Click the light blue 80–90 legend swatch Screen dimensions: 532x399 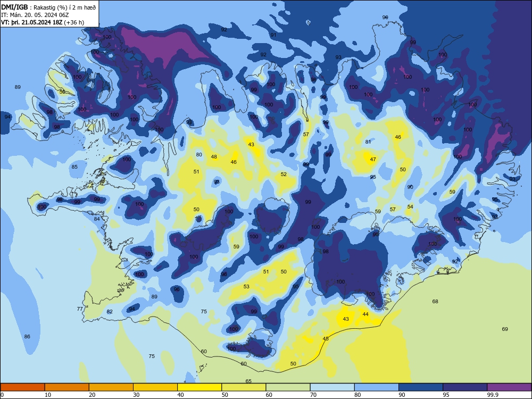tap(376, 387)
